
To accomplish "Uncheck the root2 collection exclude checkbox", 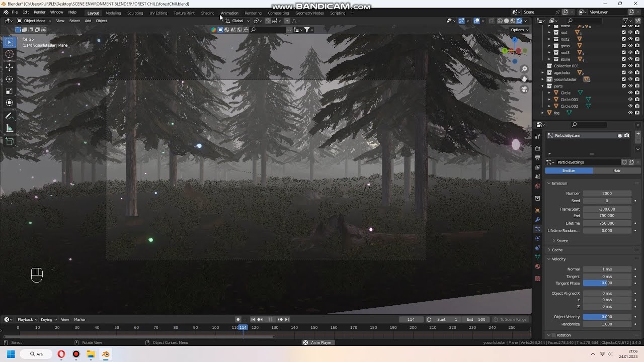I will [x=624, y=39].
